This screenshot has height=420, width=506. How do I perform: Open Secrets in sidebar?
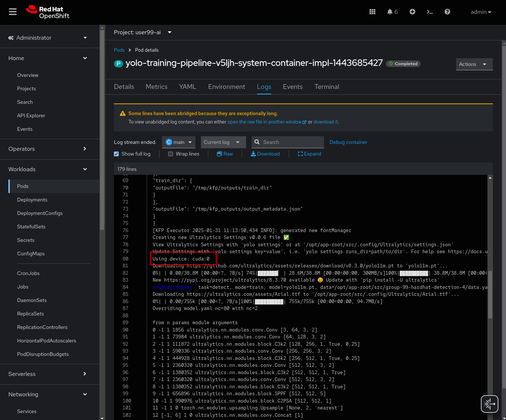pyautogui.click(x=26, y=240)
